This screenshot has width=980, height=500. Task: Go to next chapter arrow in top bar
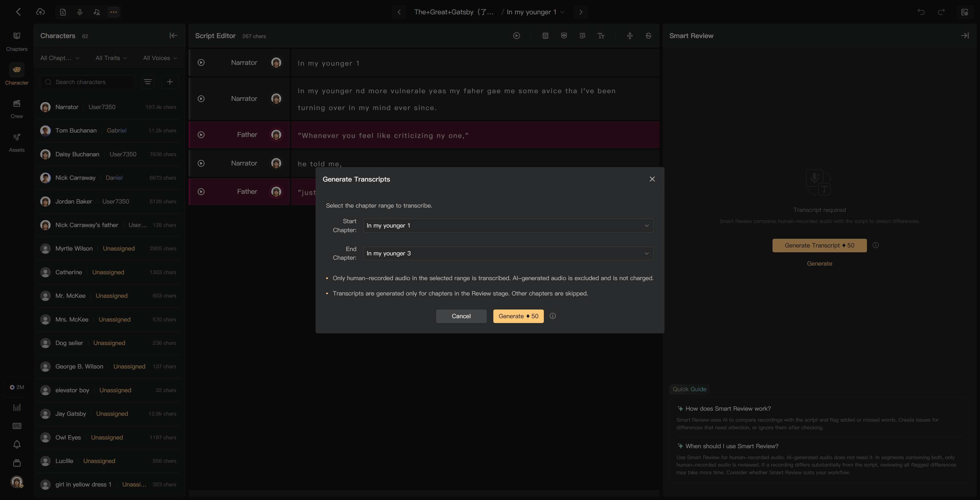[x=581, y=12]
